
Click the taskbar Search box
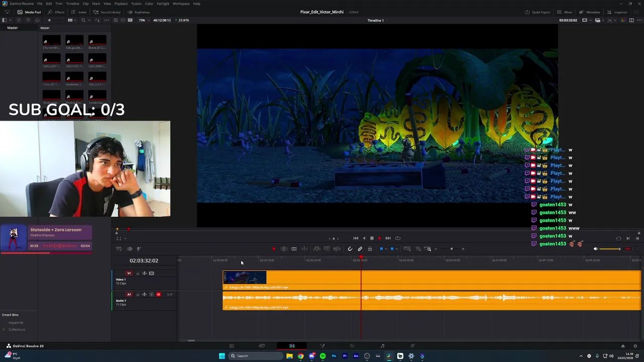[x=256, y=356]
